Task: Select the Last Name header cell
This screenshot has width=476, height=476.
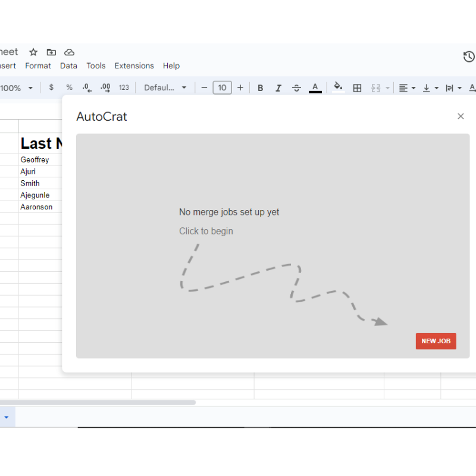Action: [x=40, y=143]
